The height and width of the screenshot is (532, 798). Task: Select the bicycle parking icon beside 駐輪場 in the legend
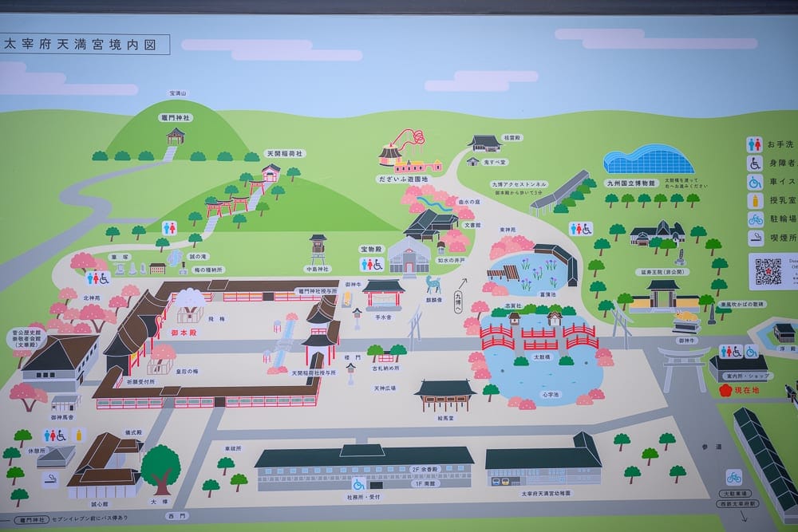tap(755, 219)
